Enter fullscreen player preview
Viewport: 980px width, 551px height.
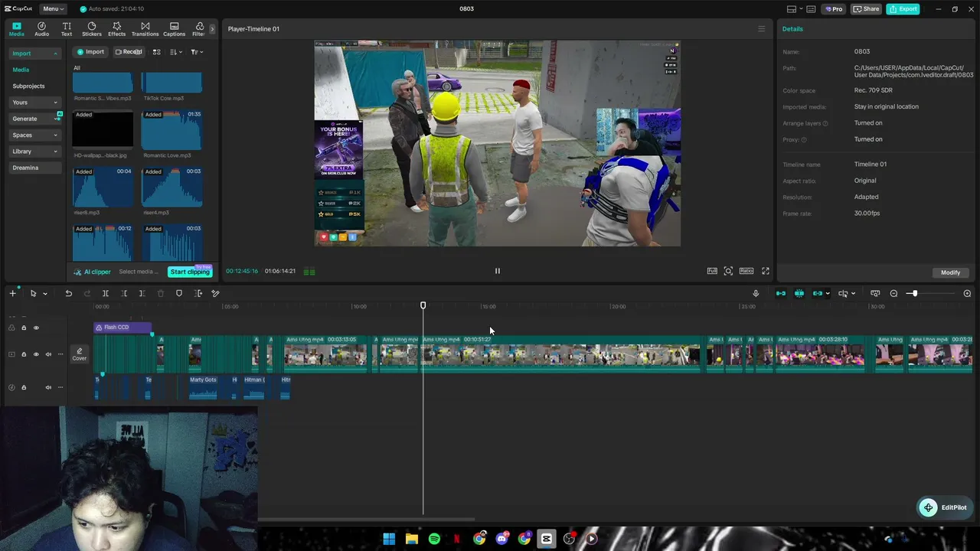pos(765,271)
